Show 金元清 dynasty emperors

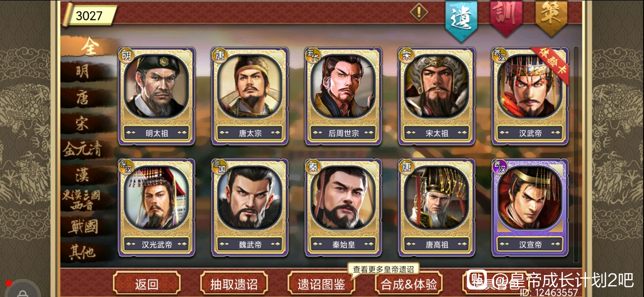pos(82,148)
